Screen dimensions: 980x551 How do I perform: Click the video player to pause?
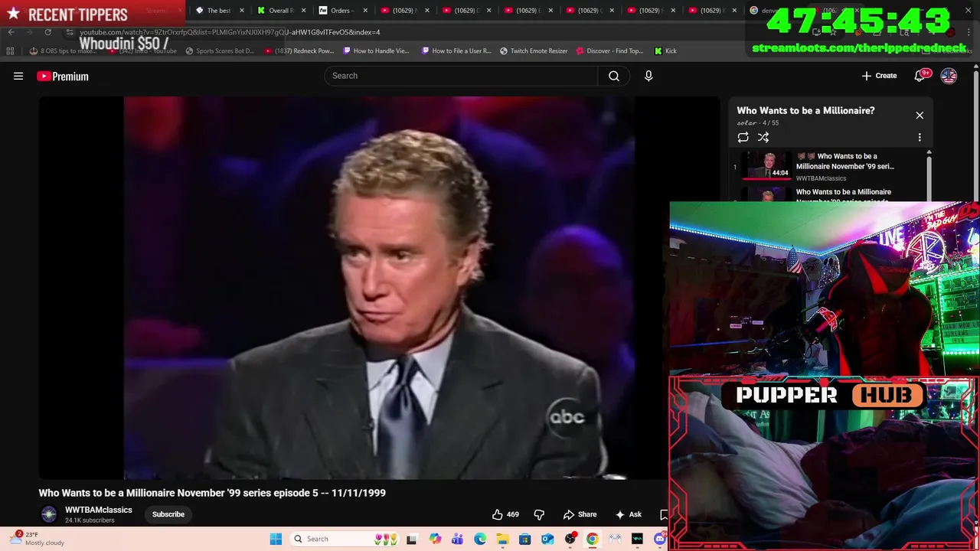pos(379,288)
